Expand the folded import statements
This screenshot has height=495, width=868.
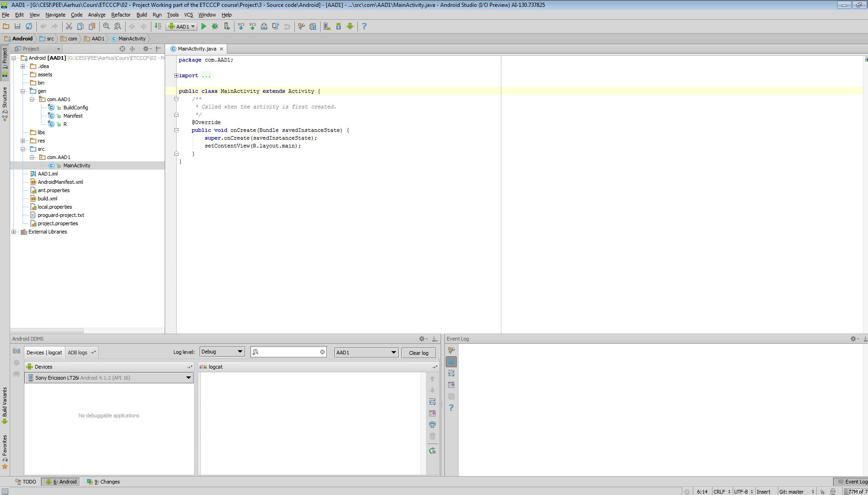(176, 75)
